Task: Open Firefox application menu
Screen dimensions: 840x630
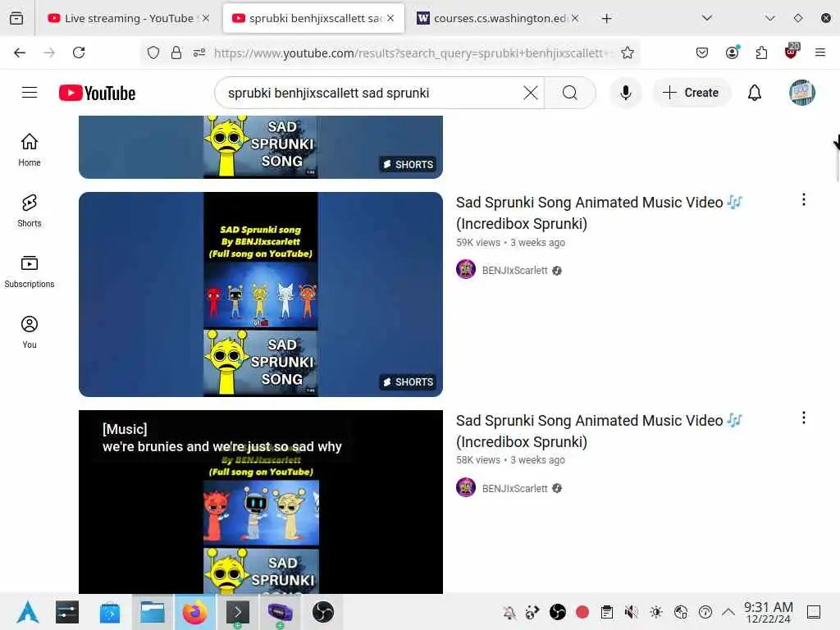Action: (x=820, y=52)
